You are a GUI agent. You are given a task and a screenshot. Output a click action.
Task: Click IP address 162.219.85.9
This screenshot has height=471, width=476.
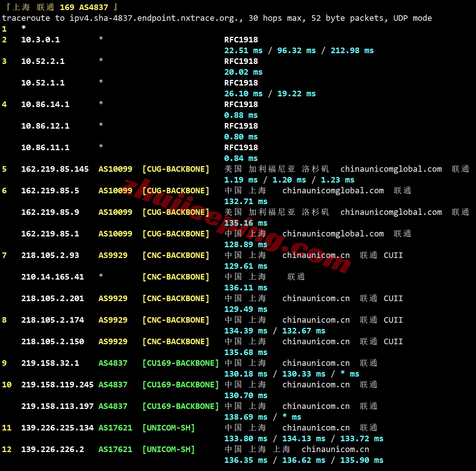coord(50,212)
